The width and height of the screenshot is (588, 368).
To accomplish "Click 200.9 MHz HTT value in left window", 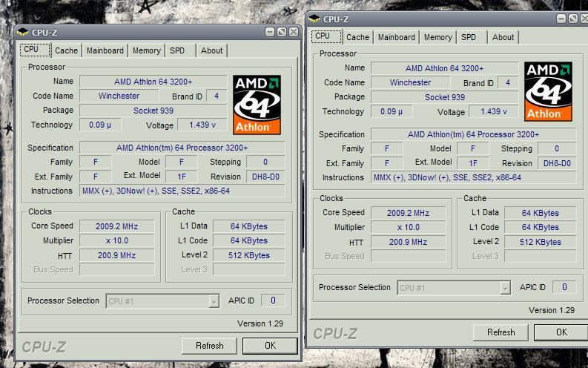I will point(116,255).
